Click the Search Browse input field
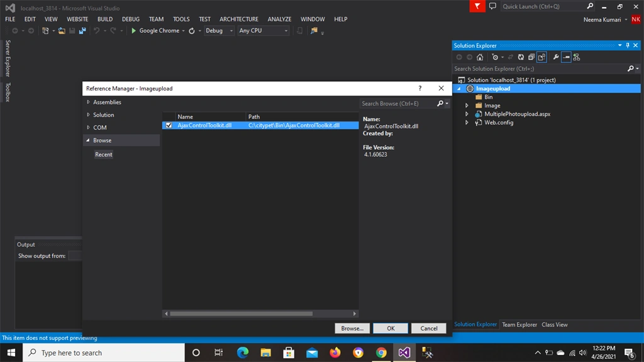This screenshot has width=644, height=362. point(397,104)
